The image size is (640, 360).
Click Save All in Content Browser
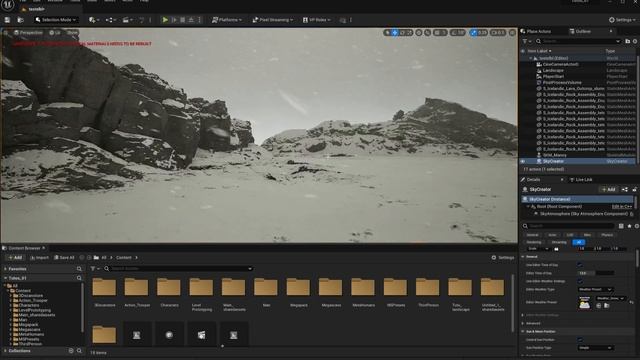tap(64, 258)
